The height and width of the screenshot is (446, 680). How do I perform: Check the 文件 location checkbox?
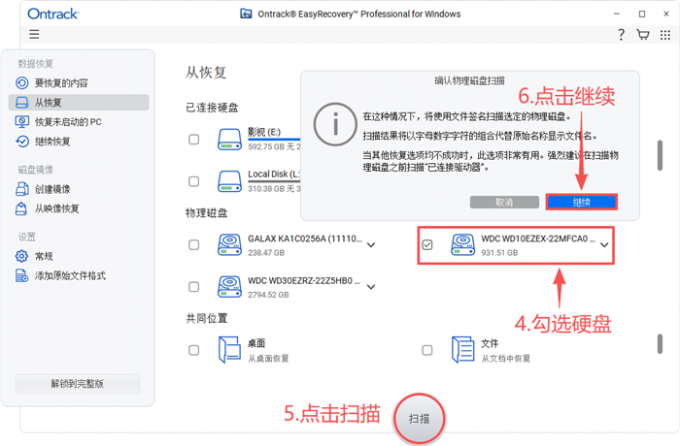[427, 350]
